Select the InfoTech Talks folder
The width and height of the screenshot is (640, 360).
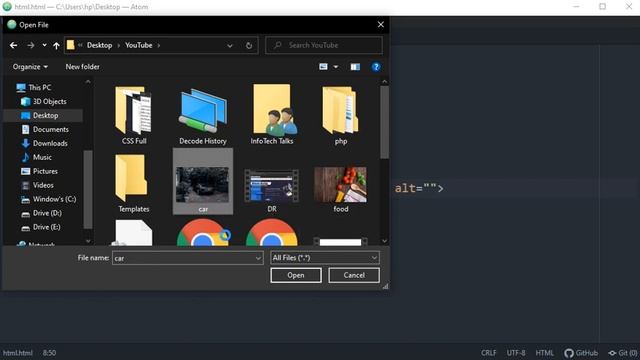272,115
